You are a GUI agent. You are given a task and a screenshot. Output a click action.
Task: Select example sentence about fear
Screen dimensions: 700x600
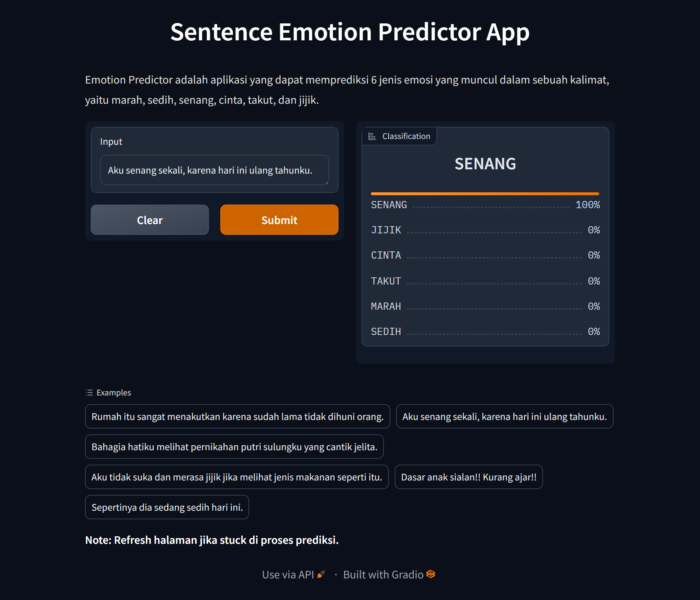click(x=238, y=417)
